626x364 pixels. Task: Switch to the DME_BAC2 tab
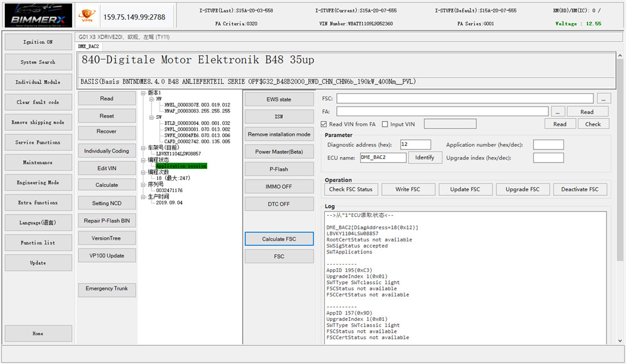[x=89, y=47]
